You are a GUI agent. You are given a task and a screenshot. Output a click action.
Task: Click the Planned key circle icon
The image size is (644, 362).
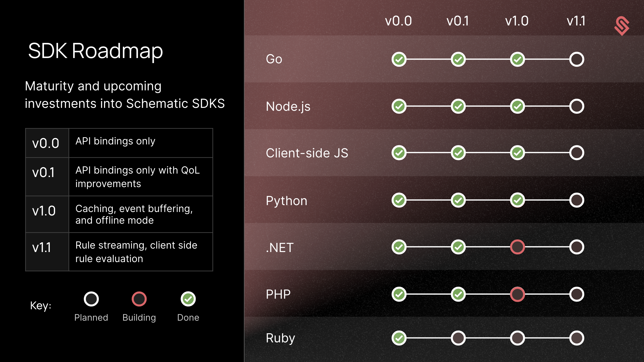(91, 299)
